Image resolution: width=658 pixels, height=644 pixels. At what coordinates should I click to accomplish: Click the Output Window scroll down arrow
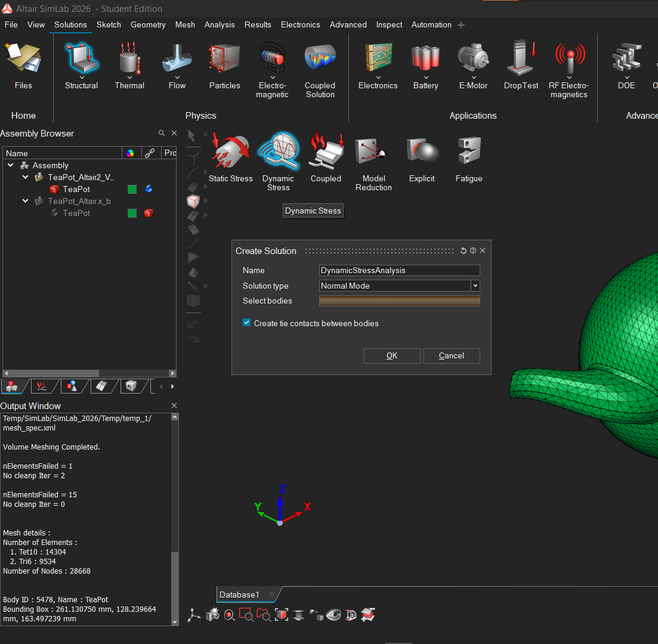coord(175,622)
